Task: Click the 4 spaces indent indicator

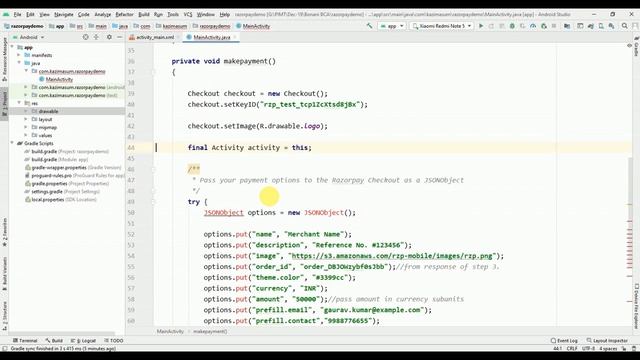Action: (608, 349)
